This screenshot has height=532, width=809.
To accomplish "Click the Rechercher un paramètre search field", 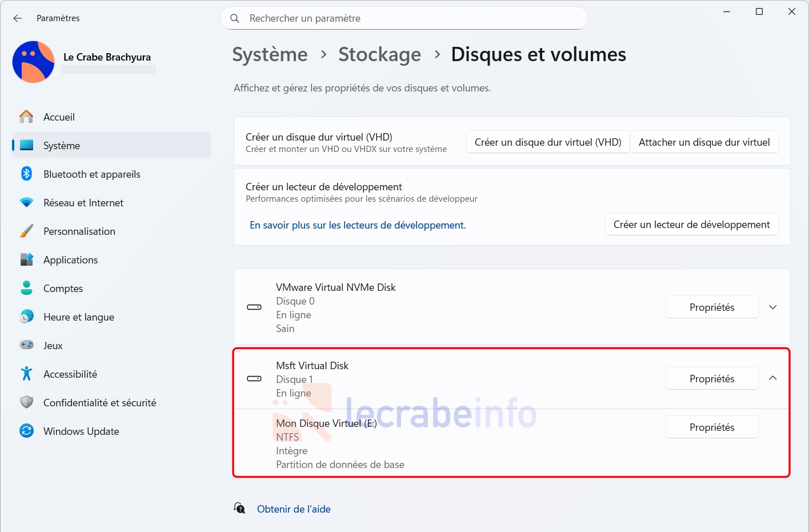I will coord(404,18).
